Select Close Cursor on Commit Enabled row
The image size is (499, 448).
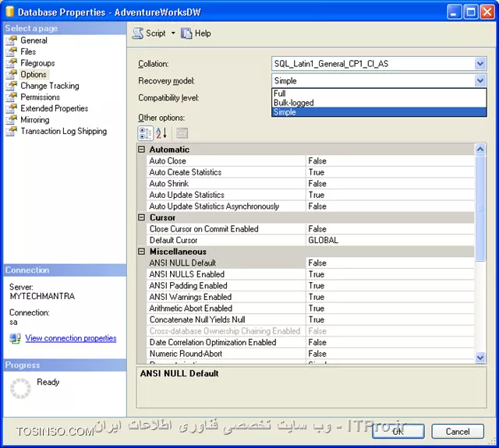coord(310,228)
